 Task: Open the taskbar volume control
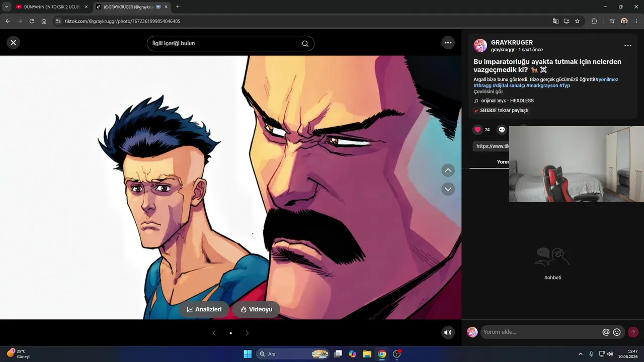[x=610, y=354]
